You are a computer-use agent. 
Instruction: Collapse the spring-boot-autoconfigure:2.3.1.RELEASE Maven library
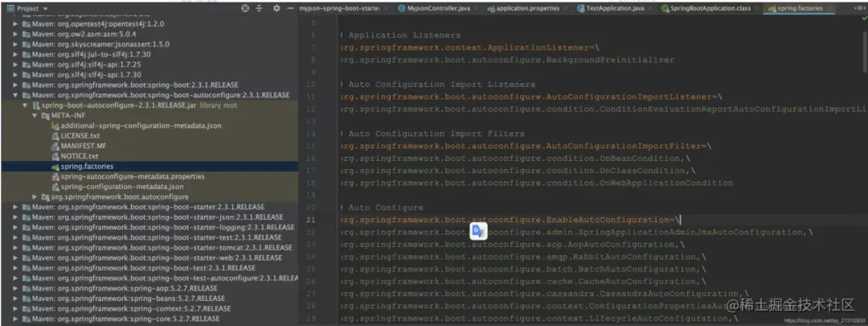(x=15, y=95)
